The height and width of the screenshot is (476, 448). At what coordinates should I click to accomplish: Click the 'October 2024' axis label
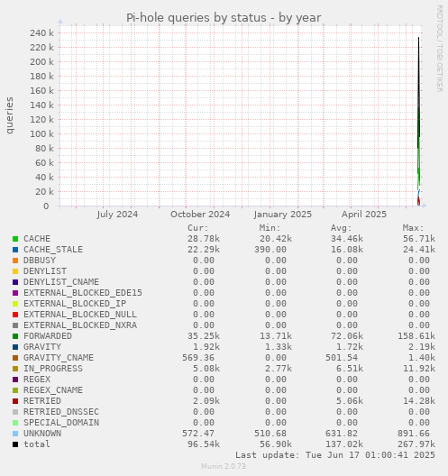(200, 215)
